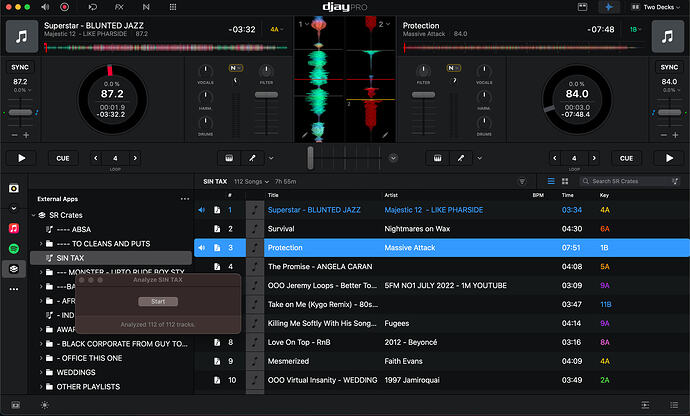Image resolution: width=690 pixels, height=416 pixels.
Task: Click deck 1 DRUMS knob
Action: tap(205, 123)
